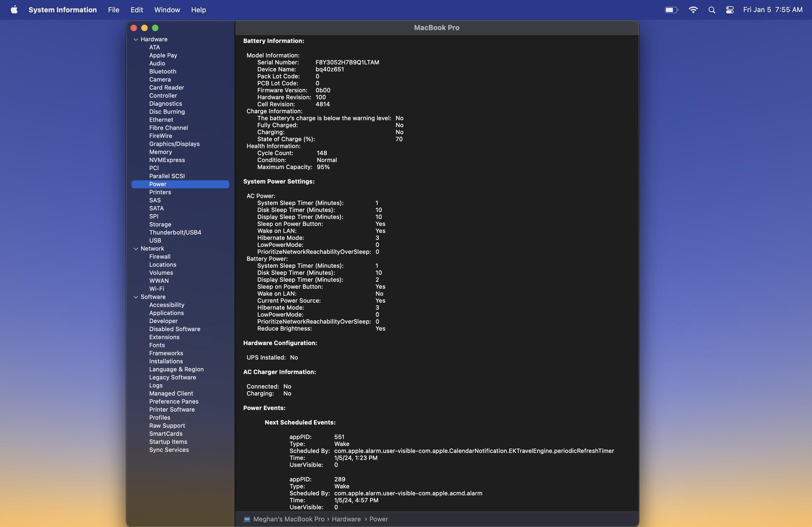Image resolution: width=812 pixels, height=527 pixels.
Task: Open the Wi-Fi status icon
Action: [x=693, y=10]
